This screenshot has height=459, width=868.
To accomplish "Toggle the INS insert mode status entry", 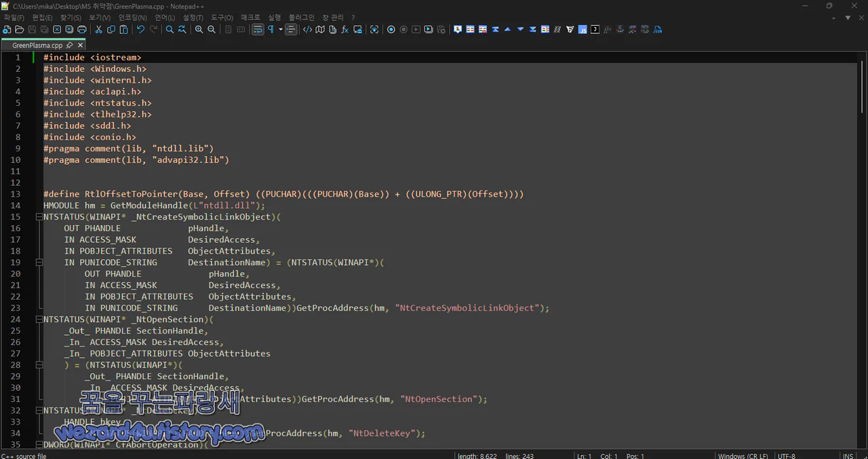I will tap(848, 456).
